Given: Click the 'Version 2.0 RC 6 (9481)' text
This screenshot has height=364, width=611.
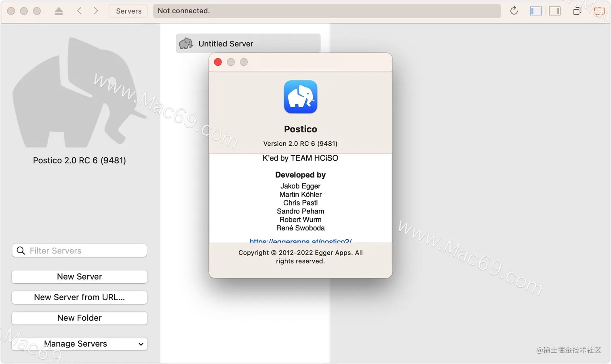Looking at the screenshot, I should click(x=300, y=144).
